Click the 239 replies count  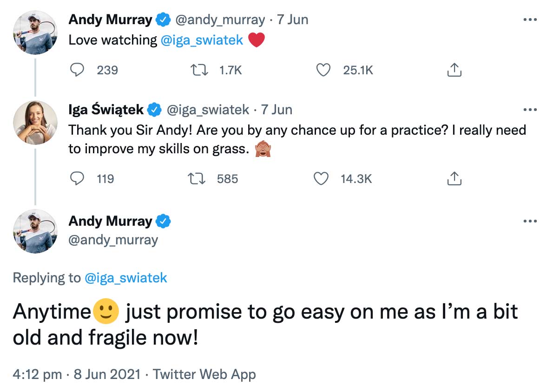click(107, 70)
